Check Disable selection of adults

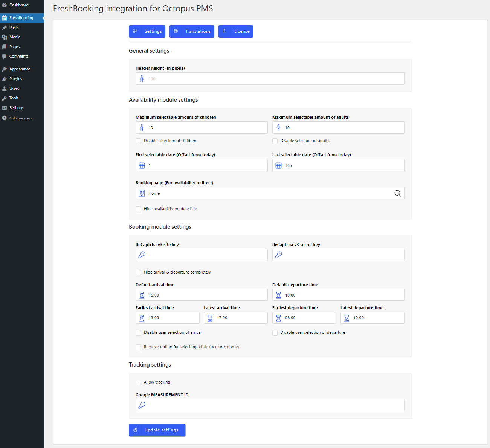[275, 141]
